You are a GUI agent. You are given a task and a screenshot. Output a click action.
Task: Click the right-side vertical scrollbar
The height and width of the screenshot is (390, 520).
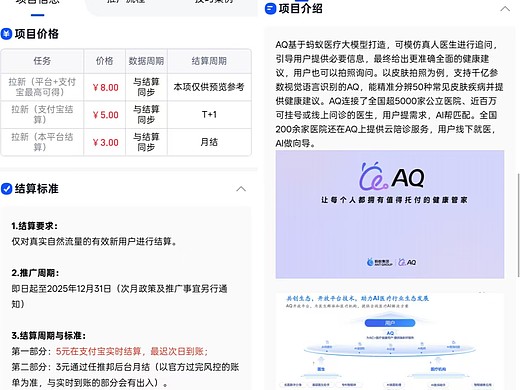pos(518,225)
